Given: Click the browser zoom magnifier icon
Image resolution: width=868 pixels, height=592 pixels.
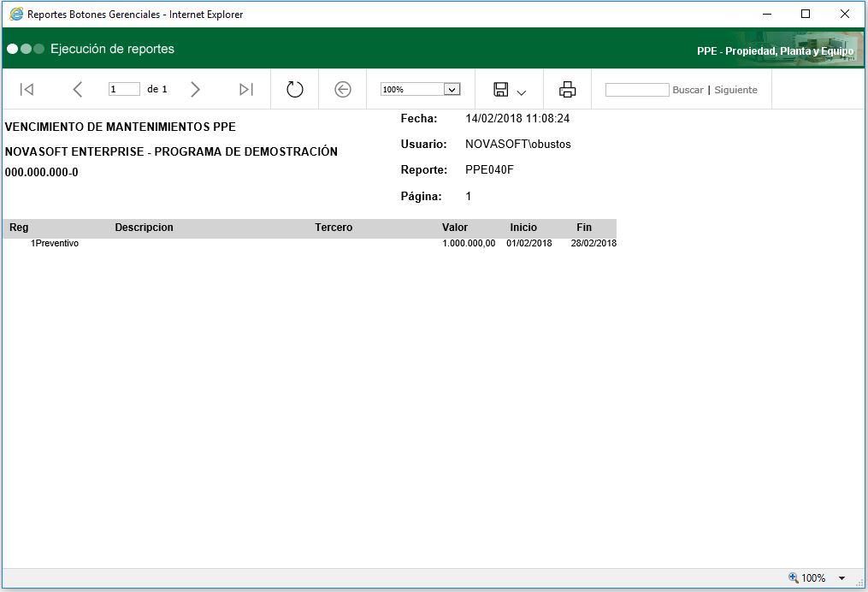Looking at the screenshot, I should [x=794, y=577].
